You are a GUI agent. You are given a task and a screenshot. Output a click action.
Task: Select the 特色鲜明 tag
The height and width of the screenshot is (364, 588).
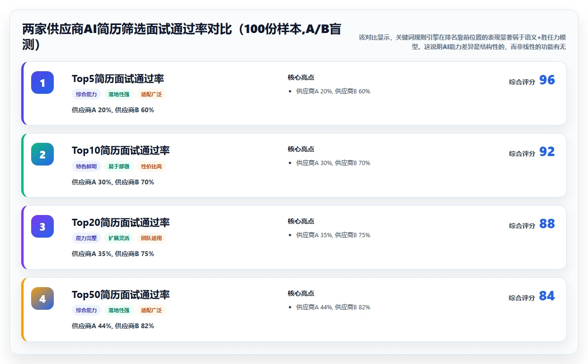tap(86, 166)
